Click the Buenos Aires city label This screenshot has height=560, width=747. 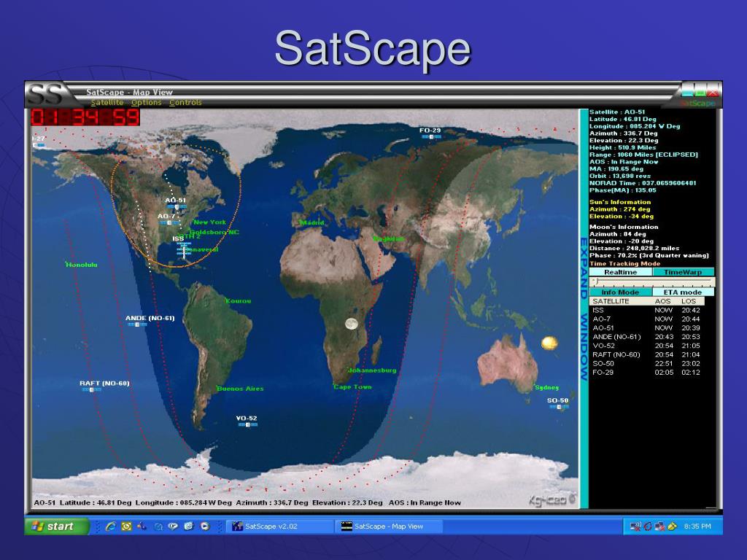(x=240, y=389)
